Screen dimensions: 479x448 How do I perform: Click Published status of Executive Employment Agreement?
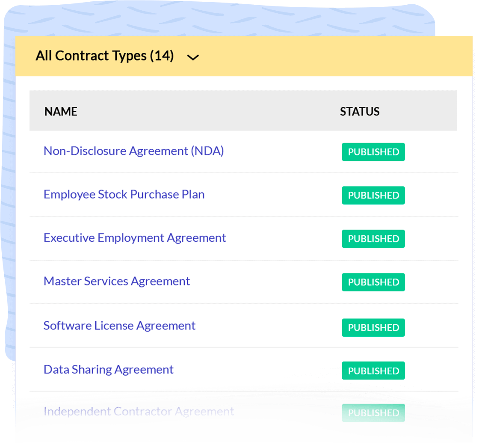(373, 239)
